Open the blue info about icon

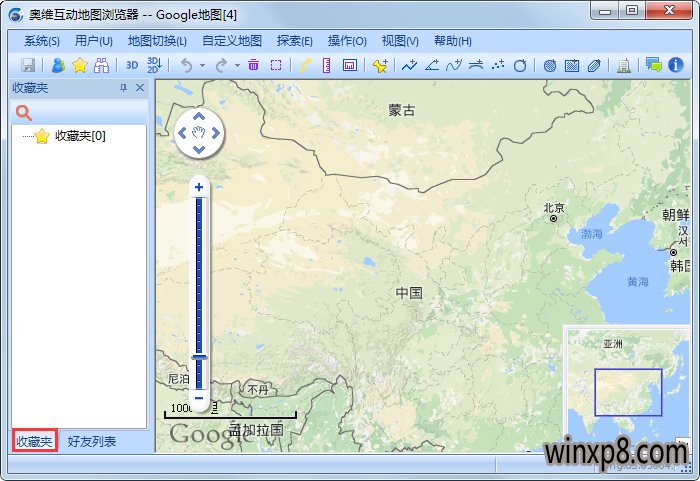pos(676,65)
